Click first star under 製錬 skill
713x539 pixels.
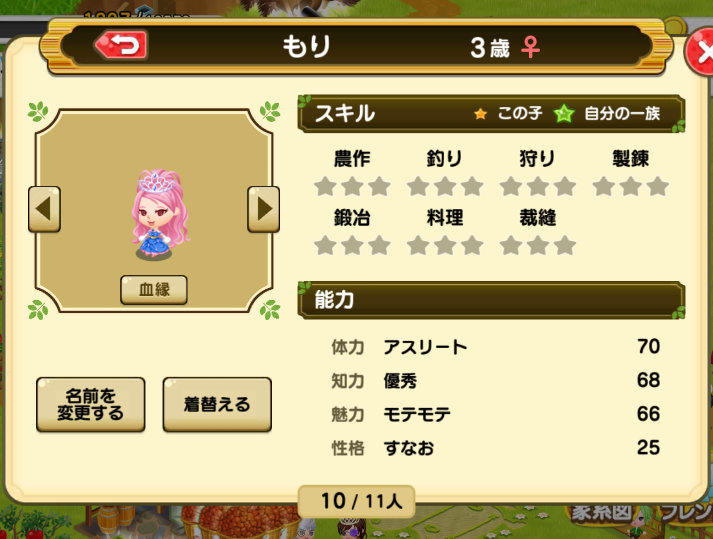604,186
